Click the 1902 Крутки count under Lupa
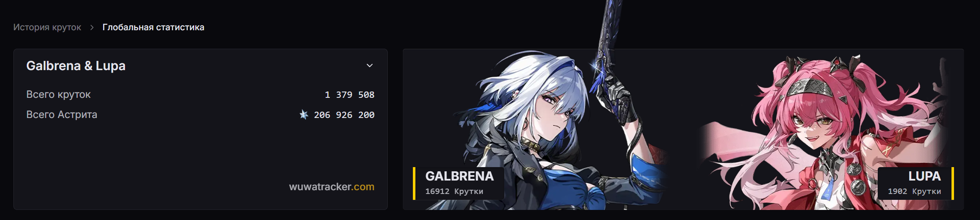Viewport: 980px width, 220px height. (914, 191)
